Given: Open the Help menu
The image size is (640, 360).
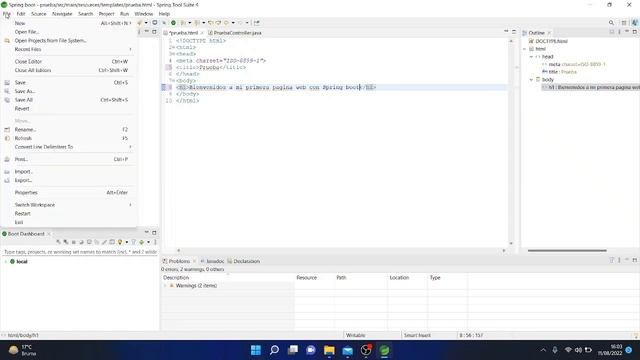Looking at the screenshot, I should pos(164,14).
